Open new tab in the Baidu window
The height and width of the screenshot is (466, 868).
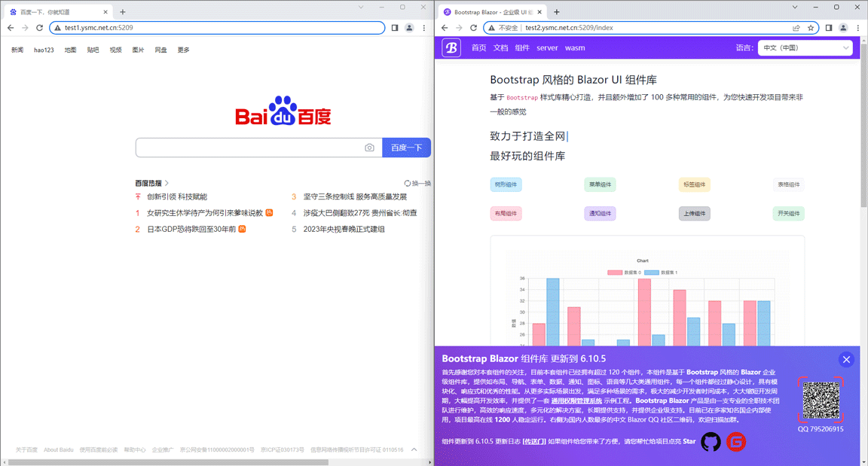pyautogui.click(x=123, y=11)
